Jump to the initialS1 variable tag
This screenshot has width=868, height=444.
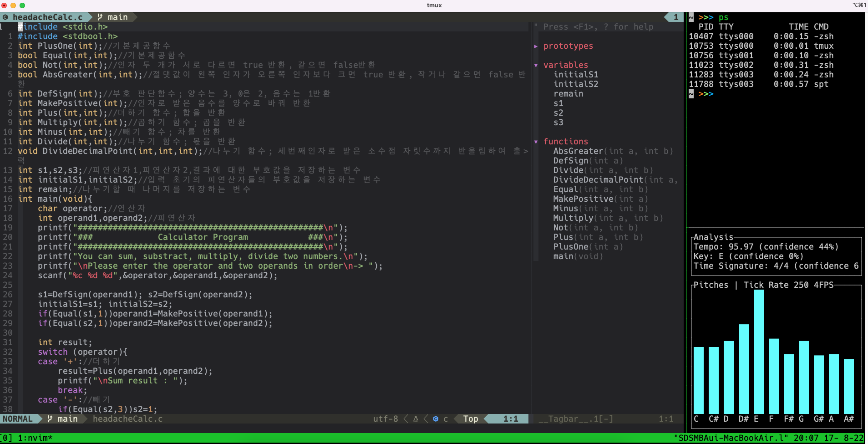click(576, 75)
